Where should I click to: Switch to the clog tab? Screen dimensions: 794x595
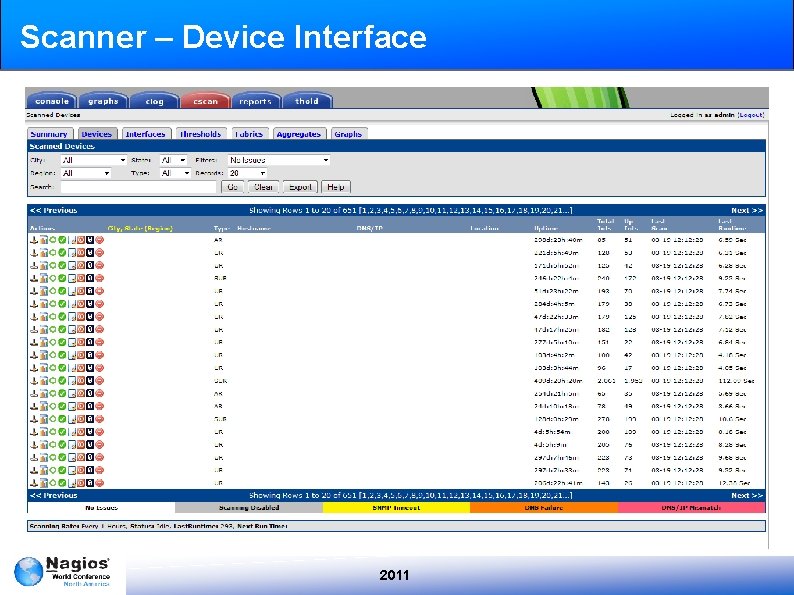tap(154, 101)
